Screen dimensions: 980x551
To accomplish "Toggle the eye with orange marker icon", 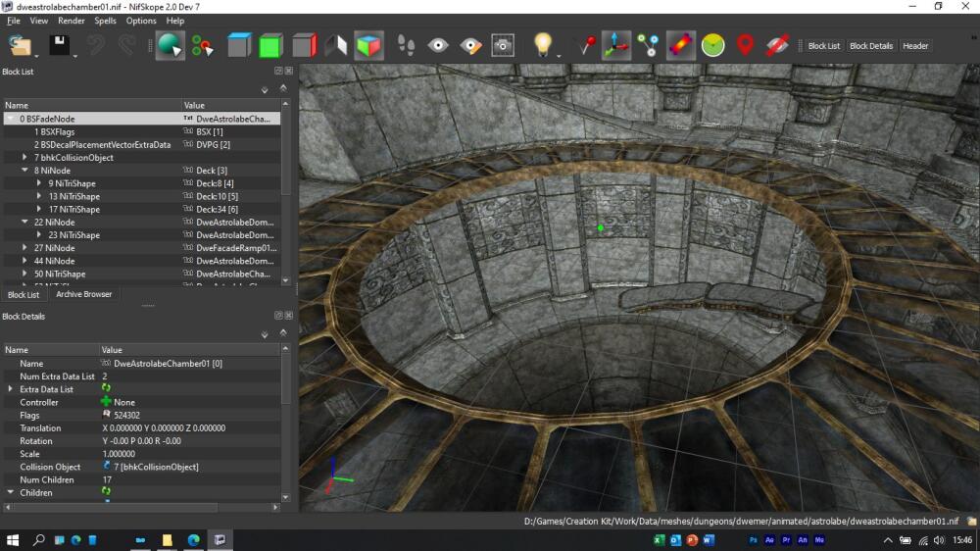I will [x=470, y=46].
